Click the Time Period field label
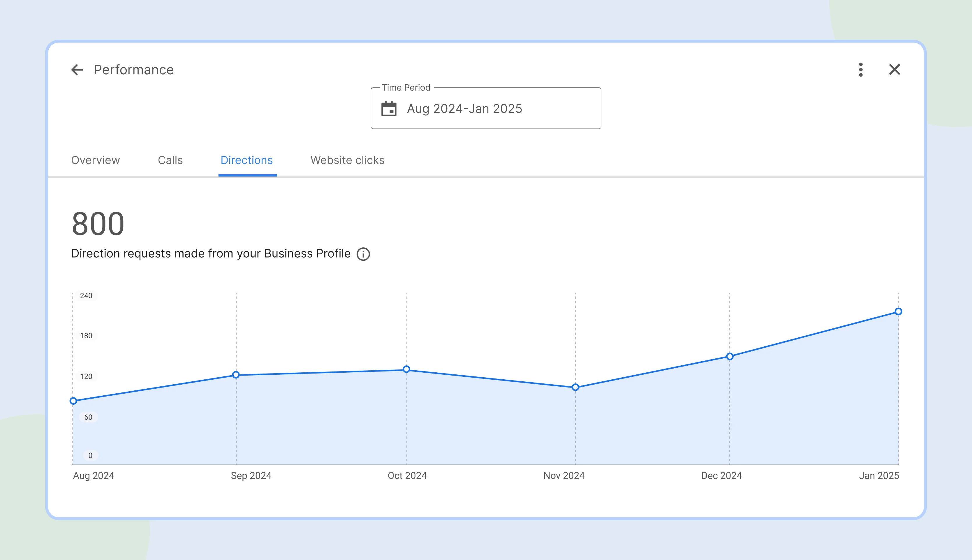 point(406,88)
